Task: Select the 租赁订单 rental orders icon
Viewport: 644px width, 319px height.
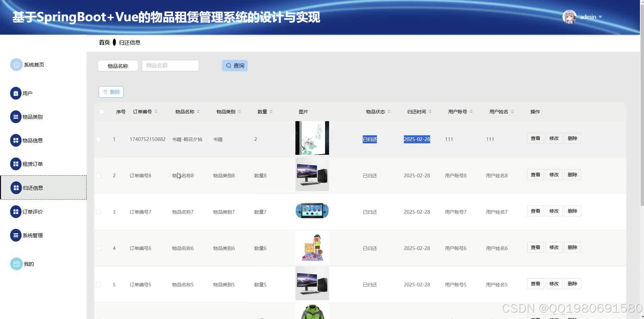Action: click(16, 164)
